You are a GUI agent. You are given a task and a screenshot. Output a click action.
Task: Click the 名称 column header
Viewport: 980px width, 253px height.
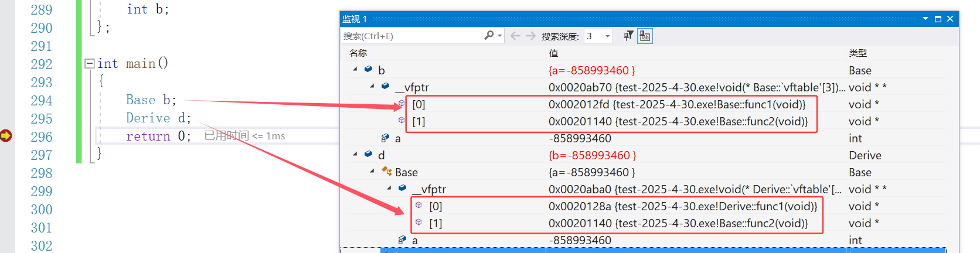coord(358,53)
